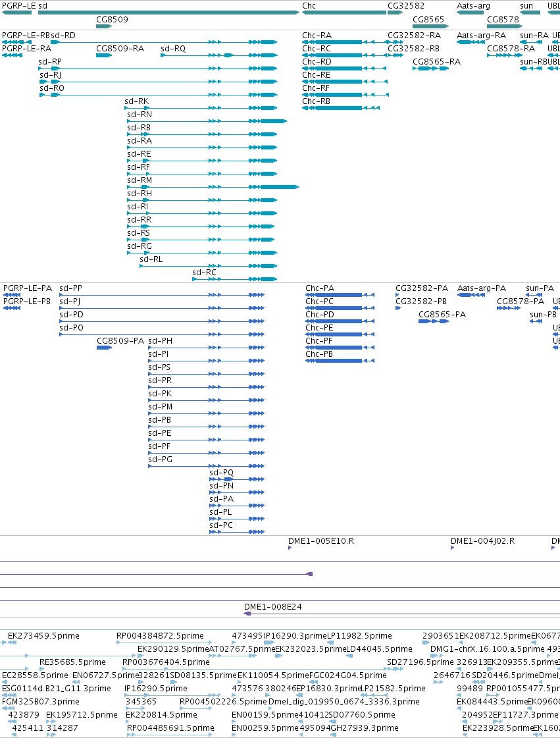This screenshot has width=560, height=738.
Task: Select the sun gene label
Action: click(x=526, y=6)
